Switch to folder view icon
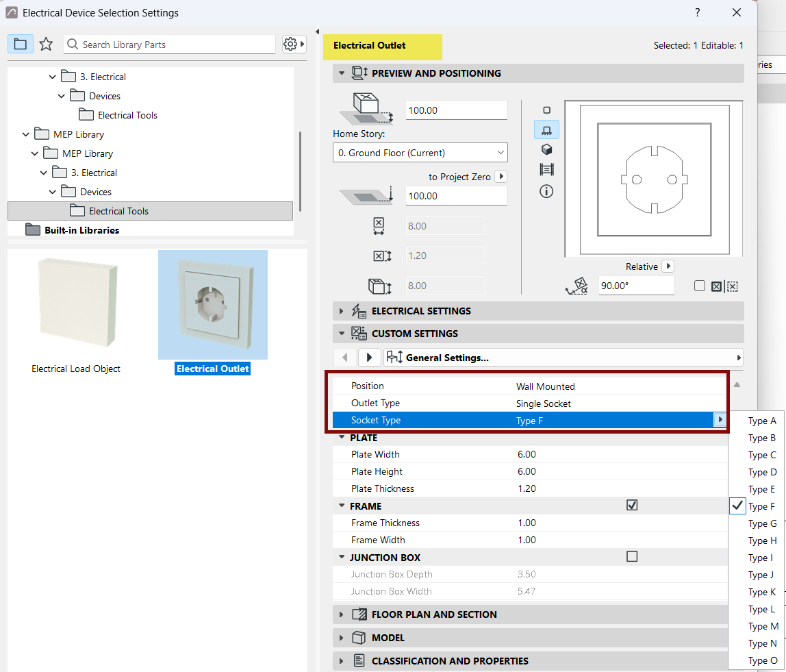786x672 pixels. click(x=21, y=44)
